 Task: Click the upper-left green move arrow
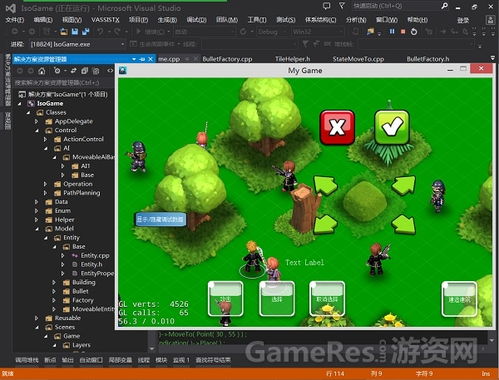pyautogui.click(x=325, y=185)
